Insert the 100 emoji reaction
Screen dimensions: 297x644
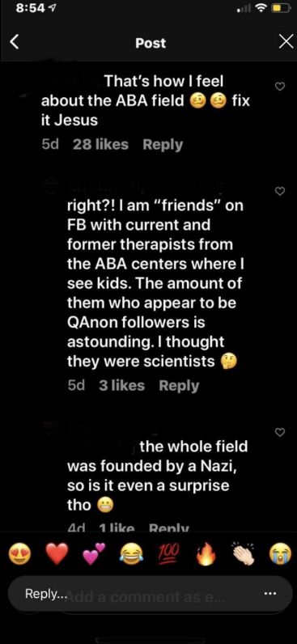coord(168,554)
